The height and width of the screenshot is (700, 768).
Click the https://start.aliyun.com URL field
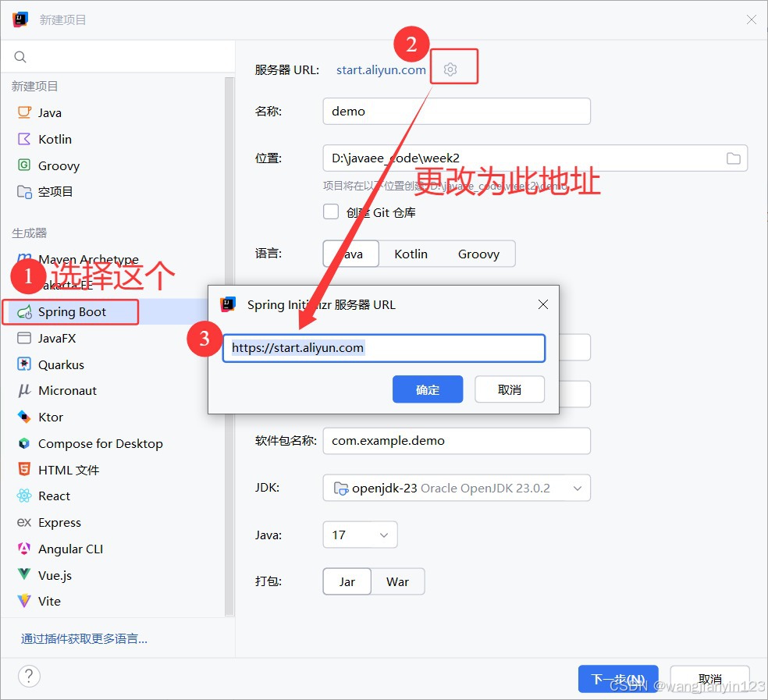pos(384,348)
